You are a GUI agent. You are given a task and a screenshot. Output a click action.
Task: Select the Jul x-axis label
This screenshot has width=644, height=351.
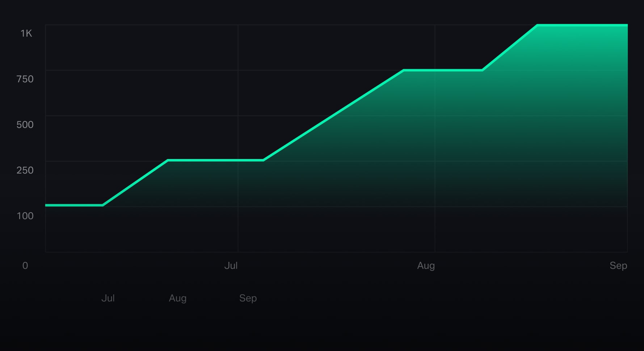pos(231,266)
